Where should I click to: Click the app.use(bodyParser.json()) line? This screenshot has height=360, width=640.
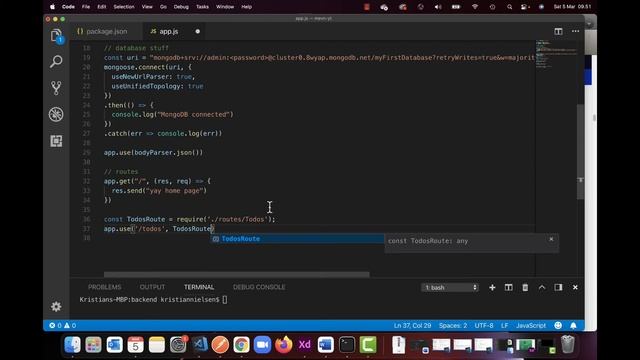[153, 153]
